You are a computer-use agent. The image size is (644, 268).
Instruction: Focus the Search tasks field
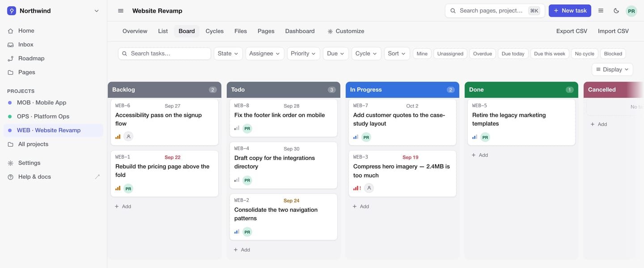coord(165,54)
